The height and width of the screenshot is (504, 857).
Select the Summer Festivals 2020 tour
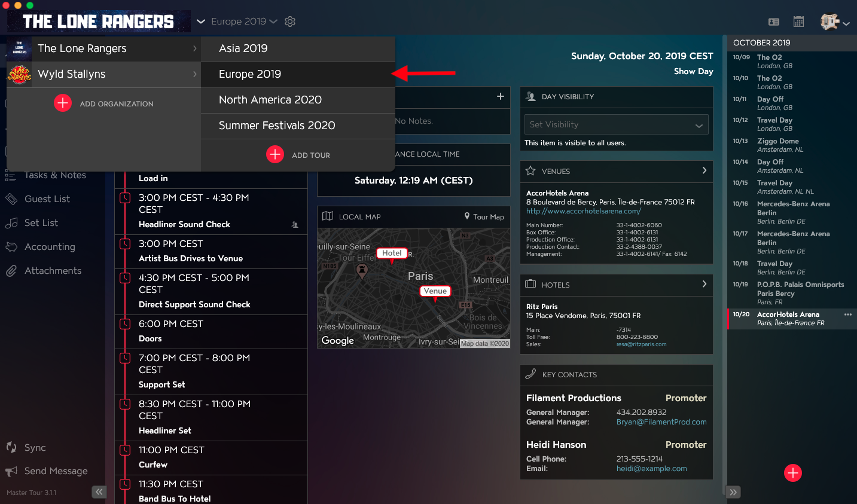(x=298, y=126)
